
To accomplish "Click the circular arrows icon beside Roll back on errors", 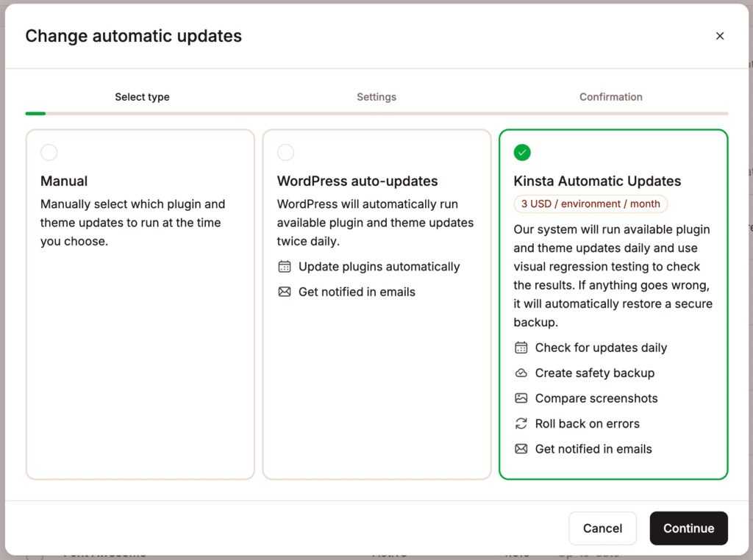I will coord(521,423).
